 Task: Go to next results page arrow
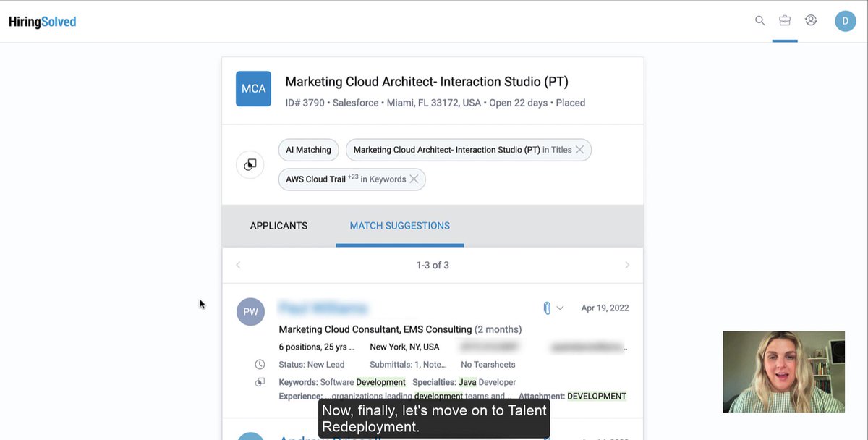click(x=627, y=266)
